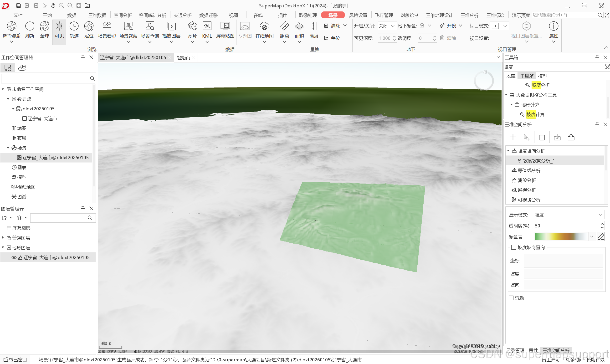The width and height of the screenshot is (610, 364).
Task: Click the plus icon to add analysis
Action: 513,137
